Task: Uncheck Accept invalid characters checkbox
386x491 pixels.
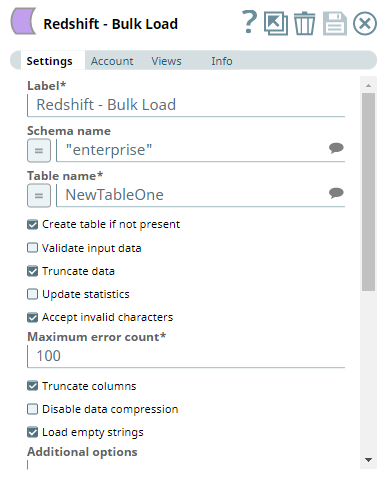Action: click(32, 317)
